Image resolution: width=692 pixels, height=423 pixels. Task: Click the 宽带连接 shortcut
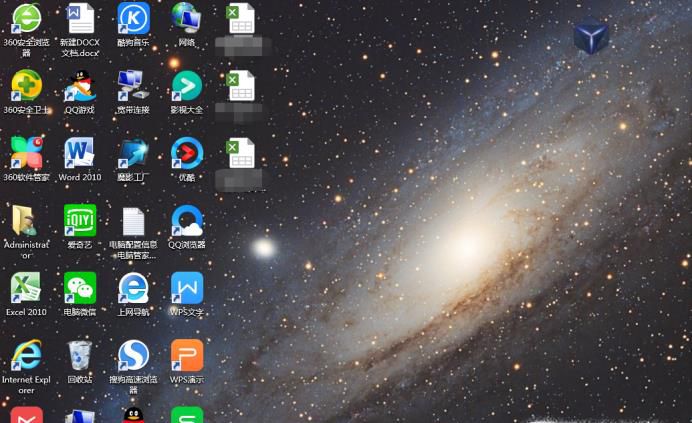click(133, 86)
